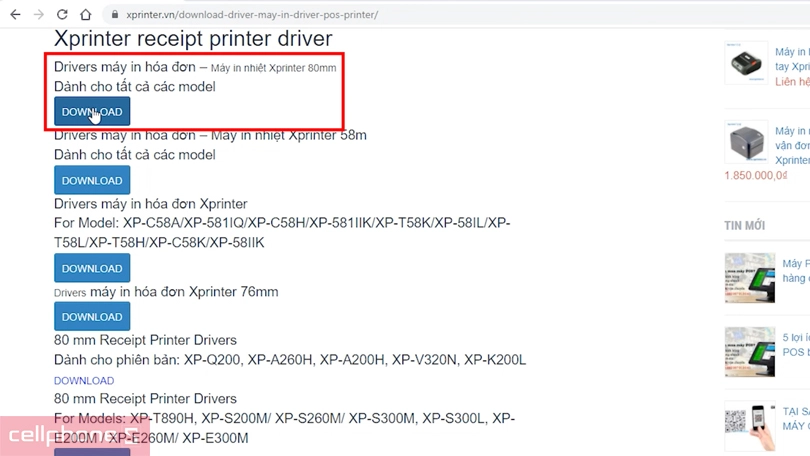Open the '5 lợi ích' POS news thumbnail
Screen dimensions: 810x456
coord(750,352)
